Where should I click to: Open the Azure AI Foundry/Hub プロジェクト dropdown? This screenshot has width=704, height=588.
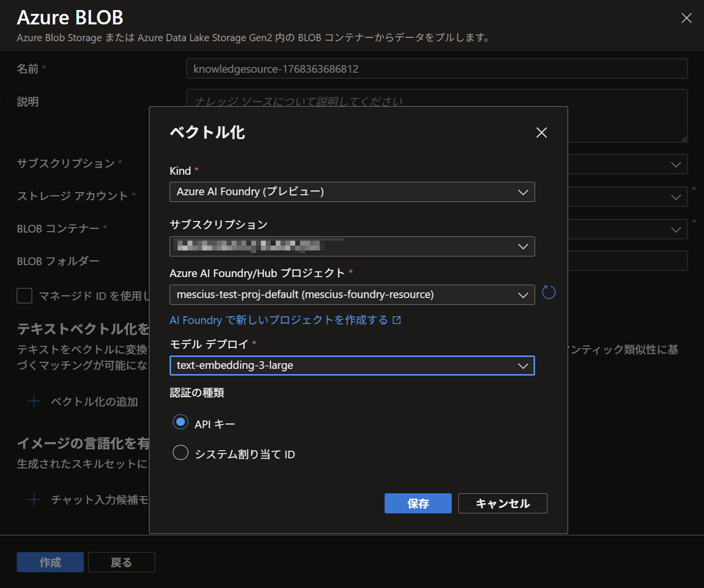(352, 294)
